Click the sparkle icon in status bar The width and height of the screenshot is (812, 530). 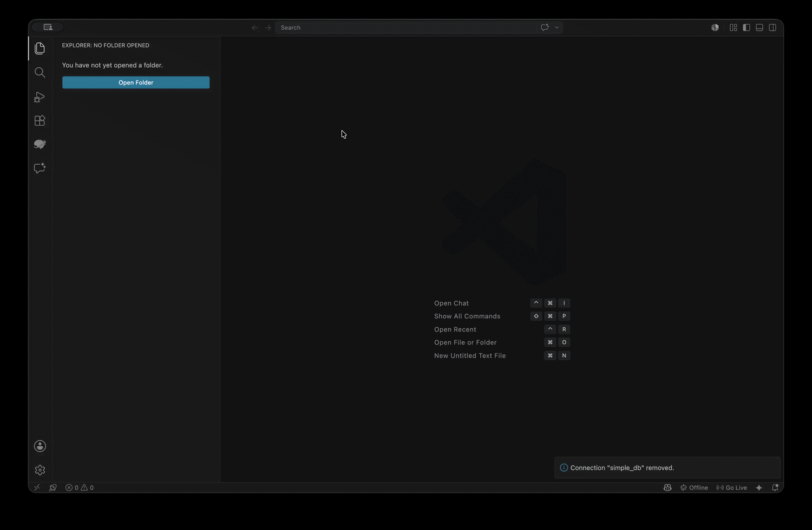click(759, 488)
